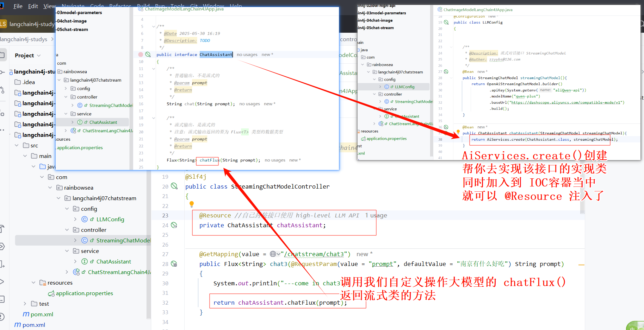This screenshot has width=644, height=330.
Task: Select application.properties in left snippet tree
Action: pos(80,148)
